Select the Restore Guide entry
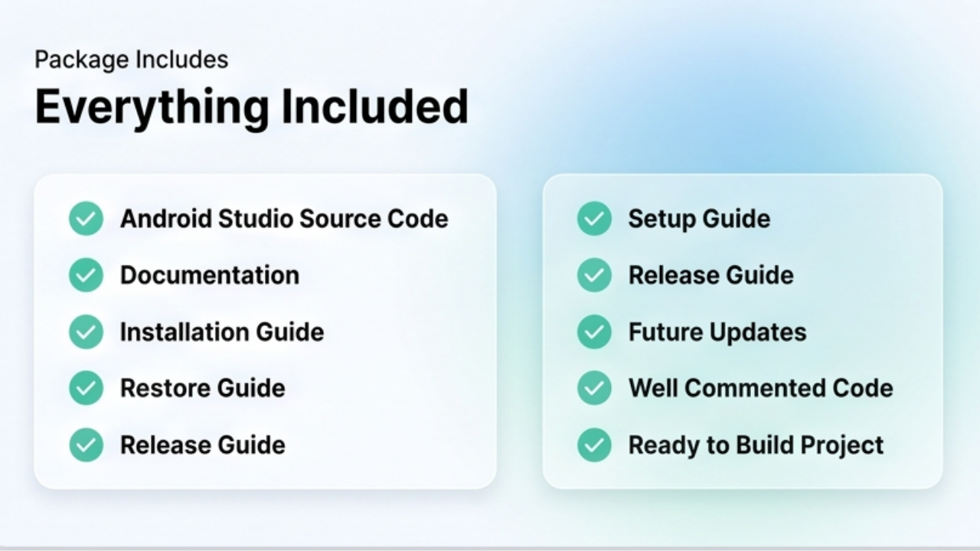The height and width of the screenshot is (551, 980). 203,389
